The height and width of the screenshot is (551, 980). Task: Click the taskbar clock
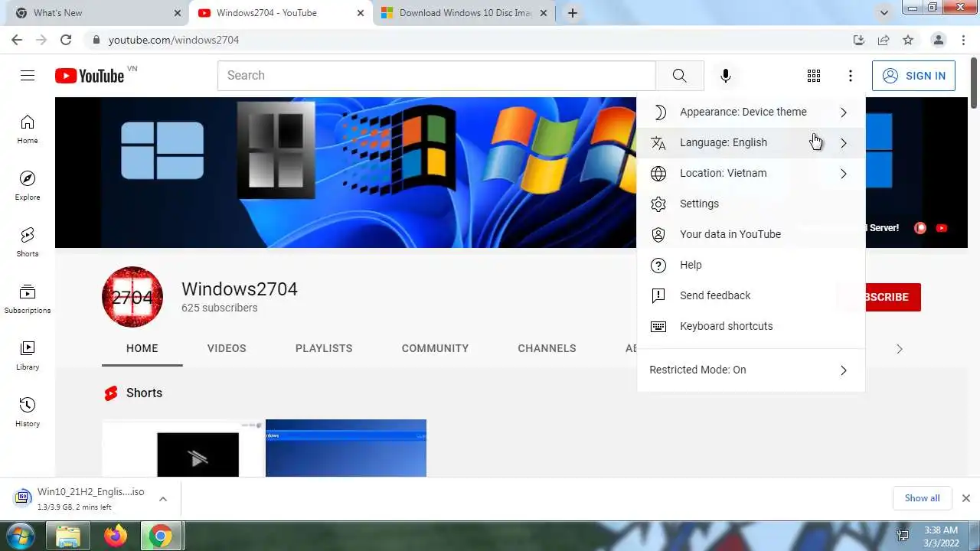pyautogui.click(x=940, y=536)
